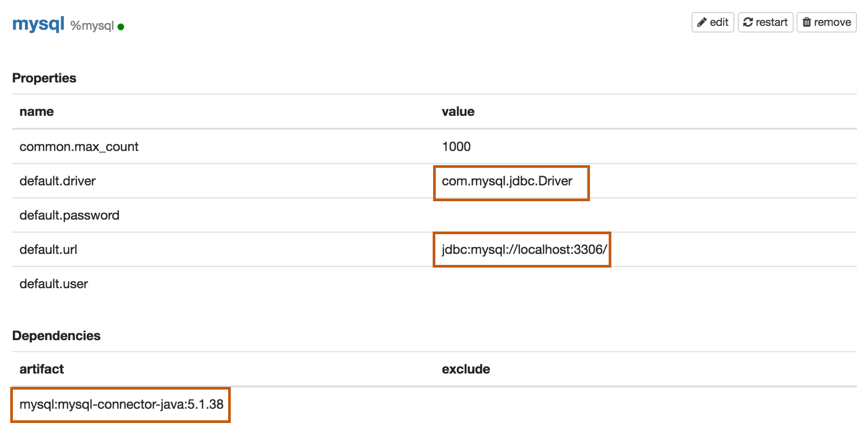Click the mysql-connector-java:5.1.38 artifact entry
868x443 pixels.
[x=121, y=404]
